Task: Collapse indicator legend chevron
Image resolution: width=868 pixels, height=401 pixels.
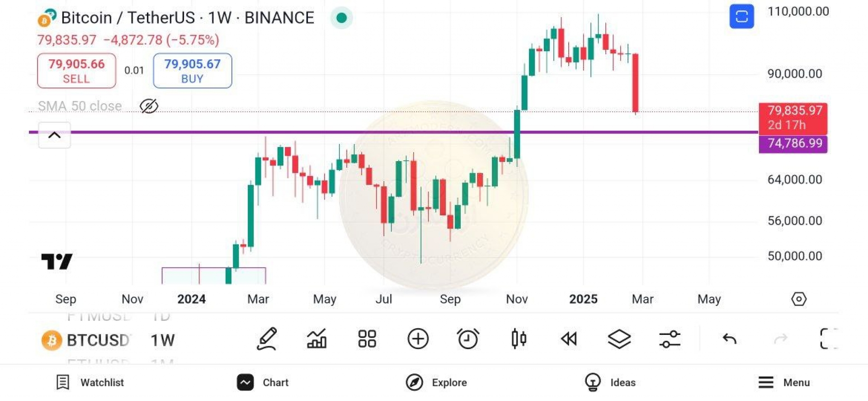Action: click(x=54, y=135)
